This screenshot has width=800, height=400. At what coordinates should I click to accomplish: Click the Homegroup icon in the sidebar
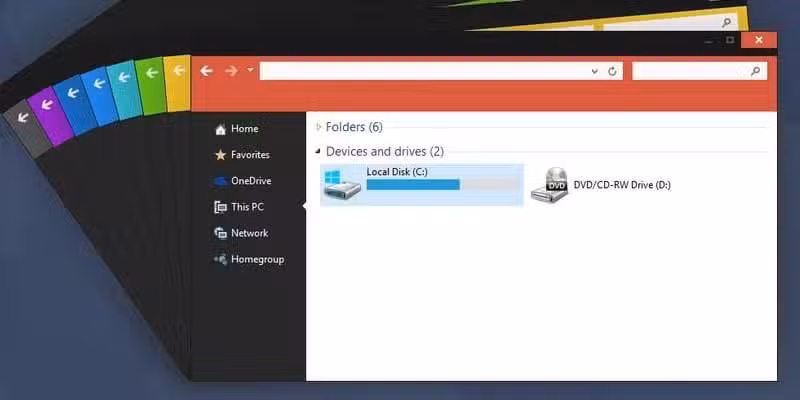tap(220, 260)
